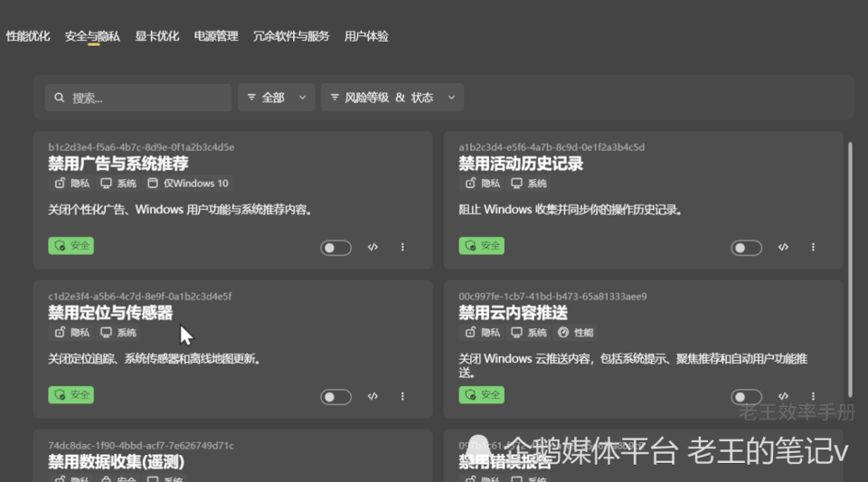Screen dimensions: 868x482
Task: Click 隐私 tag on 禁用定位与传感器 card
Action: [x=72, y=333]
